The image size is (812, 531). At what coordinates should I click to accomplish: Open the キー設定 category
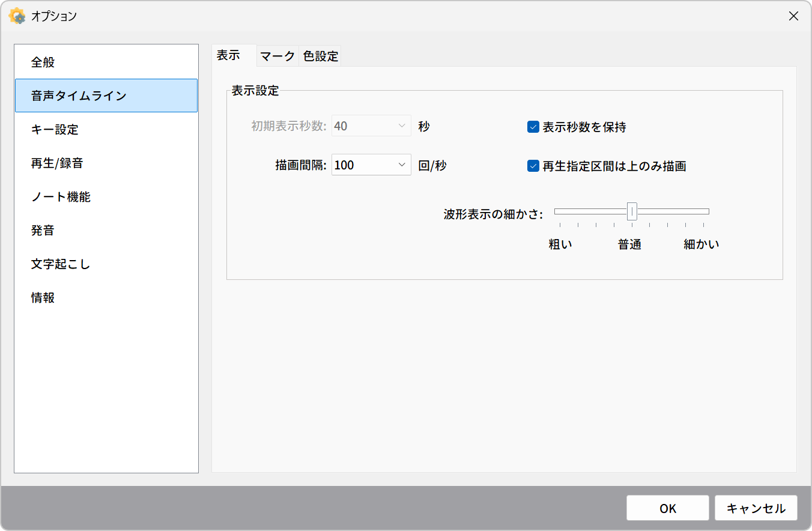(106, 129)
